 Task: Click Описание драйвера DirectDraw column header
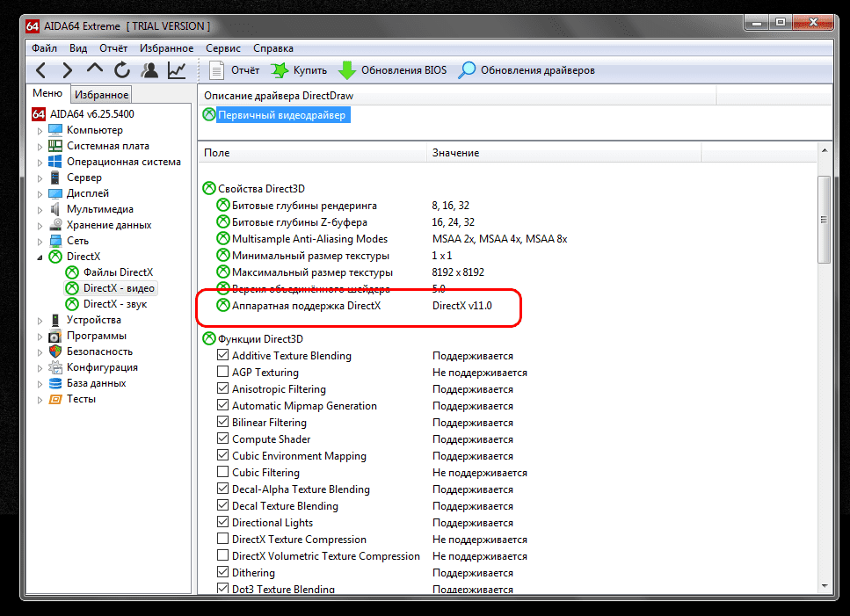(457, 96)
